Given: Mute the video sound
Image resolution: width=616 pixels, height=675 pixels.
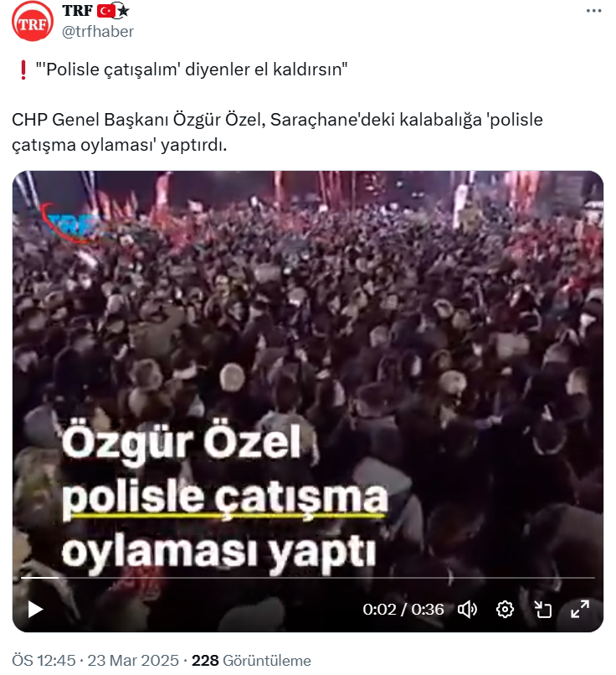Looking at the screenshot, I should [x=467, y=609].
